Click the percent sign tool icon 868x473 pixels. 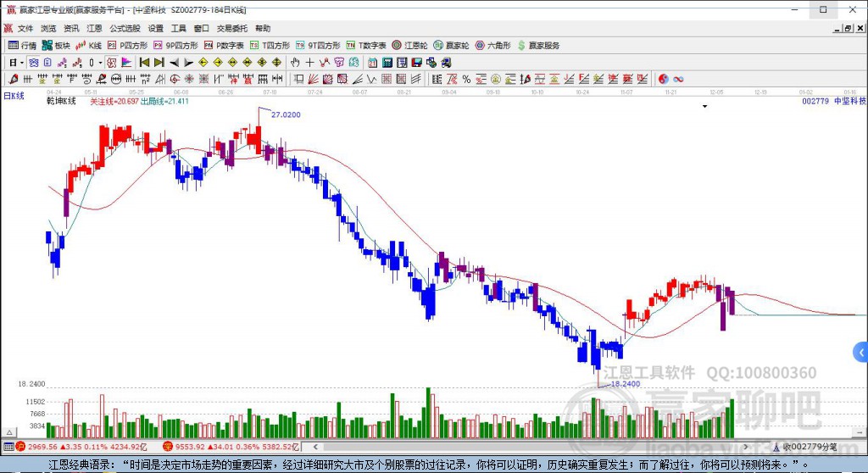pos(467,79)
